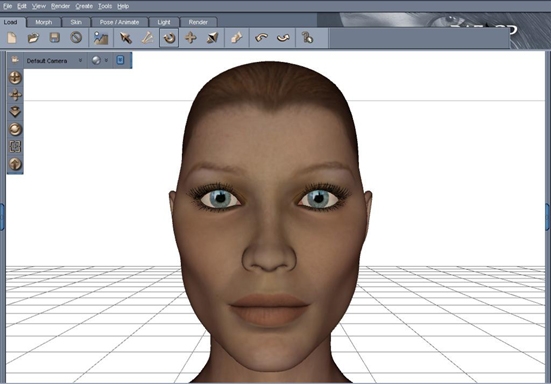Open the File menu
This screenshot has height=384, width=551.
(7, 6)
